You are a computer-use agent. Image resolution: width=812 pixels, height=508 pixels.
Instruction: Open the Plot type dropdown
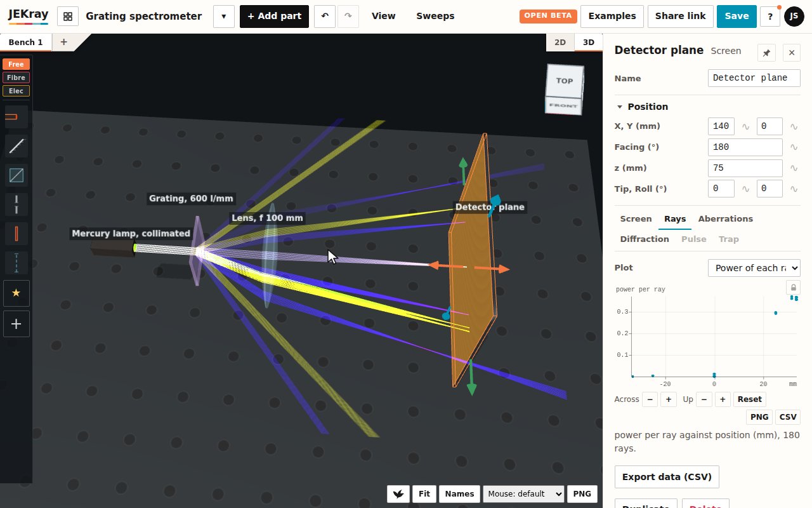pyautogui.click(x=754, y=268)
